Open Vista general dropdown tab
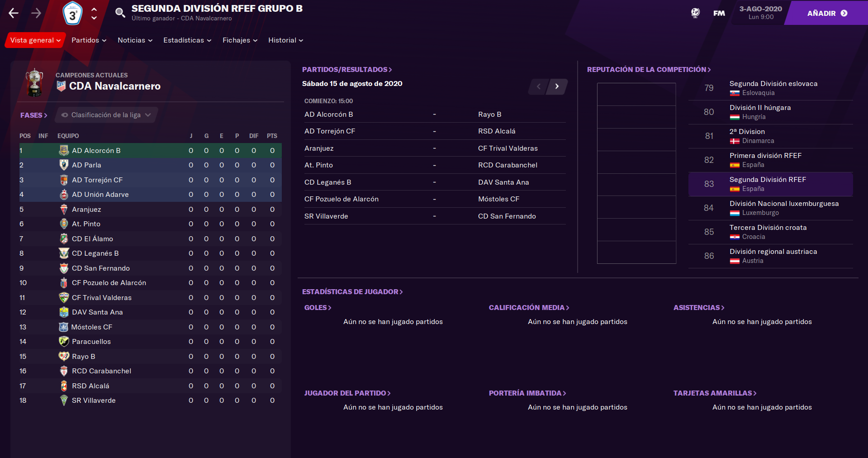The width and height of the screenshot is (868, 458). (35, 40)
